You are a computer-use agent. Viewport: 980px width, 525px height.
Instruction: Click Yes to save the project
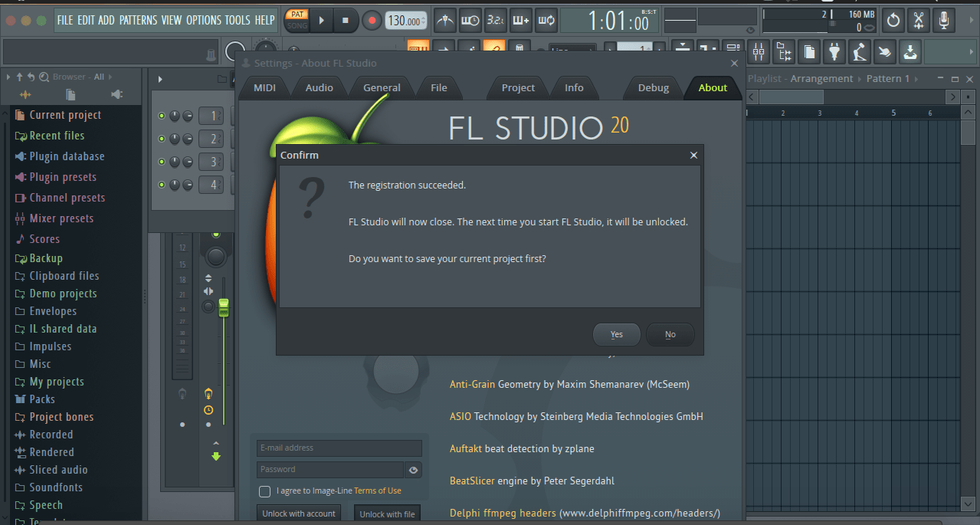(617, 334)
